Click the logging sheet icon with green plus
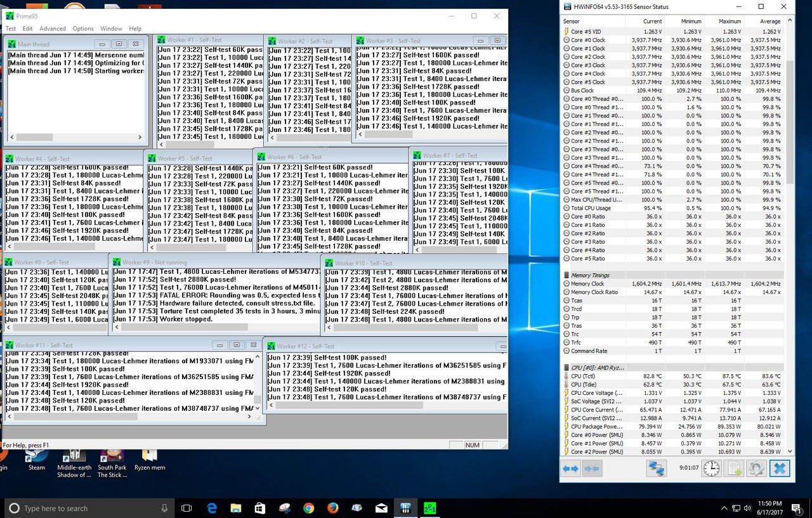Image resolution: width=812 pixels, height=518 pixels. coord(734,469)
